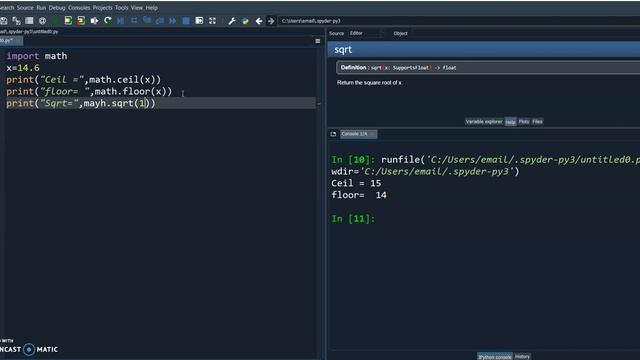Click the In [11]: console prompt
Viewport: 640px width, 360px height.
point(353,219)
